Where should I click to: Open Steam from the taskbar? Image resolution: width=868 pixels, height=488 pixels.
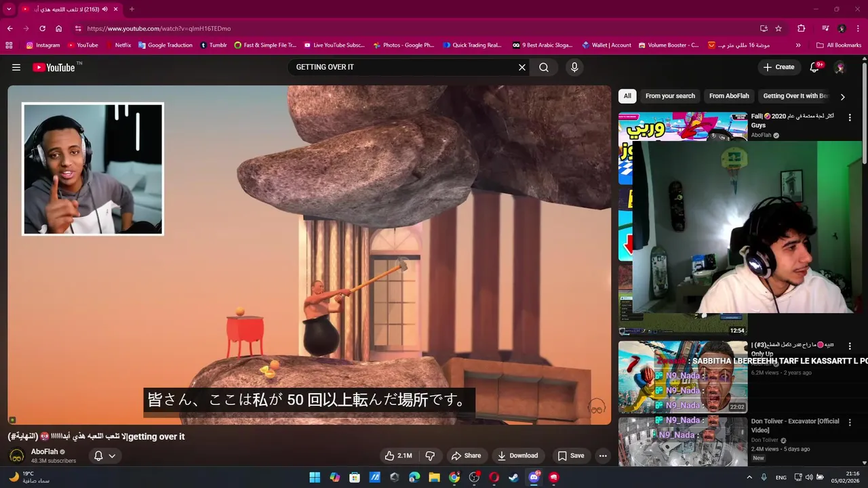[x=514, y=477]
